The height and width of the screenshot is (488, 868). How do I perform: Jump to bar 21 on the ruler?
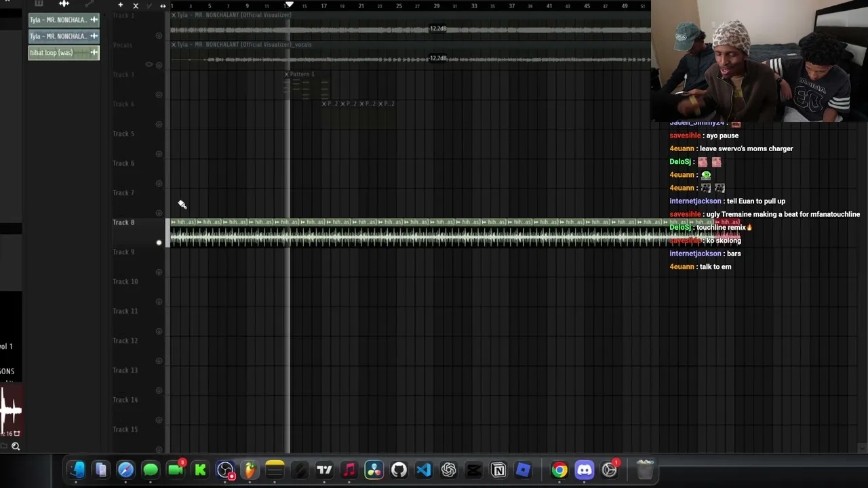[361, 6]
